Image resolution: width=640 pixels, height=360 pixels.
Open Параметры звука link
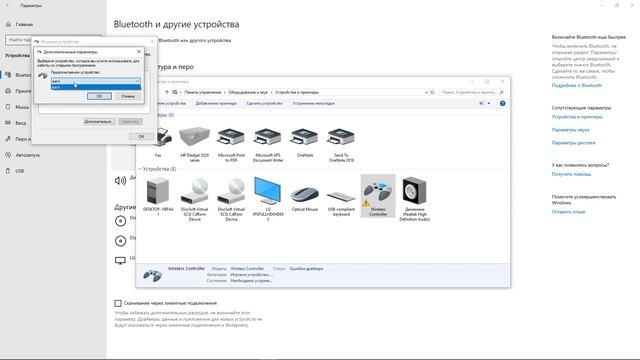click(x=570, y=130)
